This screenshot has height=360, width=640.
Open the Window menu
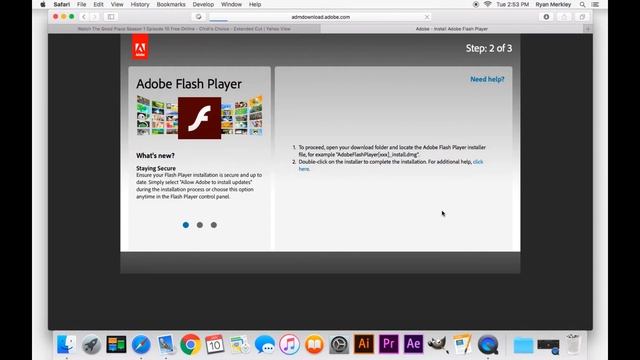point(231,4)
